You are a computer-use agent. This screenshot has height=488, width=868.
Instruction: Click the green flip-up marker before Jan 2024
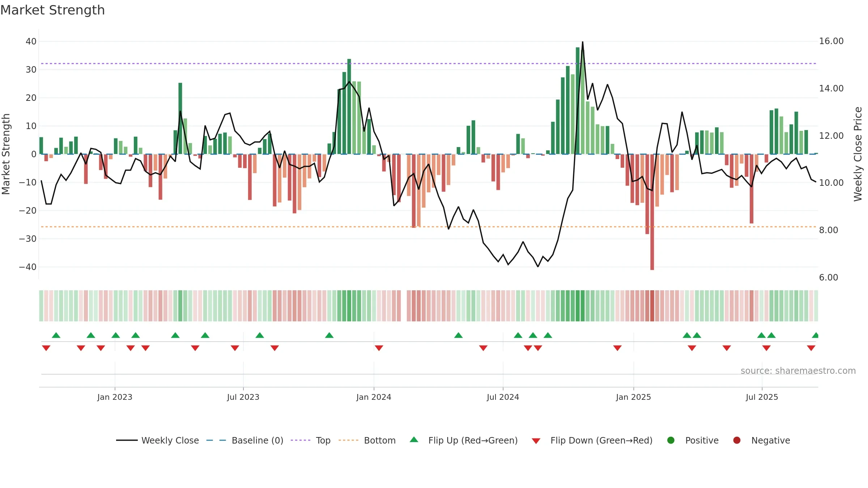tap(329, 335)
